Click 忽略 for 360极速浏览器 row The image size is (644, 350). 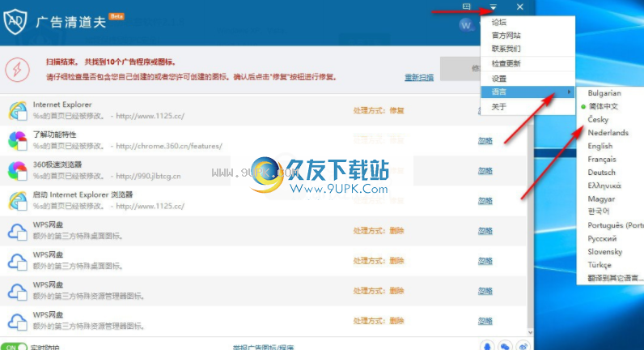485,171
